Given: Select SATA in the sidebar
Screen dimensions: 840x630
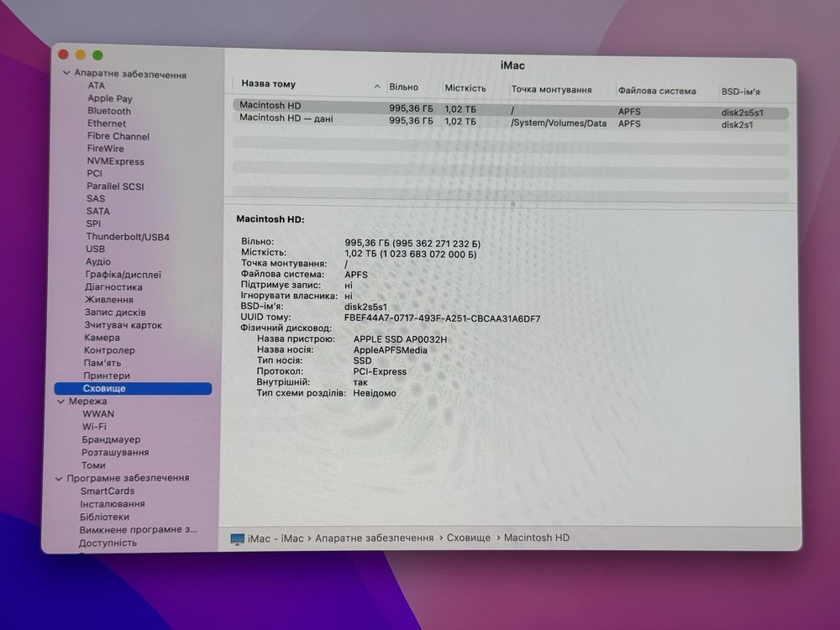Looking at the screenshot, I should point(98,211).
